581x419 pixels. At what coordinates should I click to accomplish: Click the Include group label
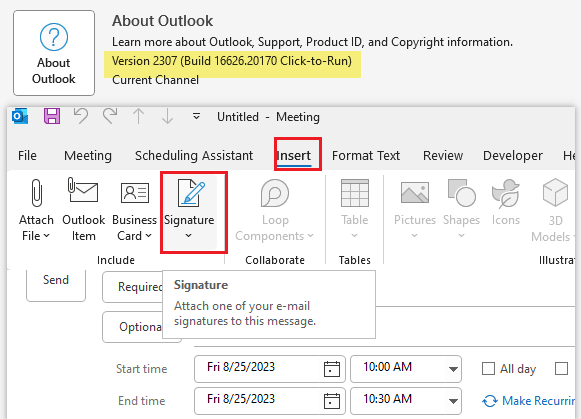(x=116, y=260)
